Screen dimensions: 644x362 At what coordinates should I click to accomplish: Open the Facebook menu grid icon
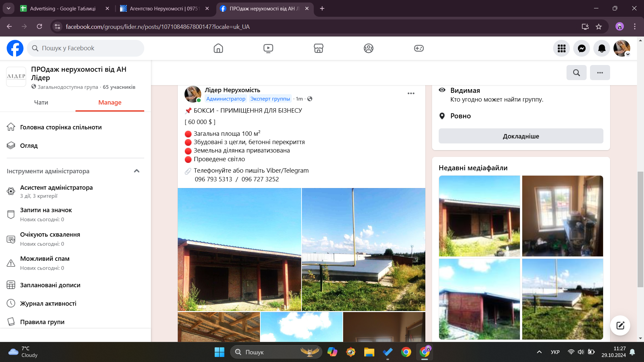[561, 48]
